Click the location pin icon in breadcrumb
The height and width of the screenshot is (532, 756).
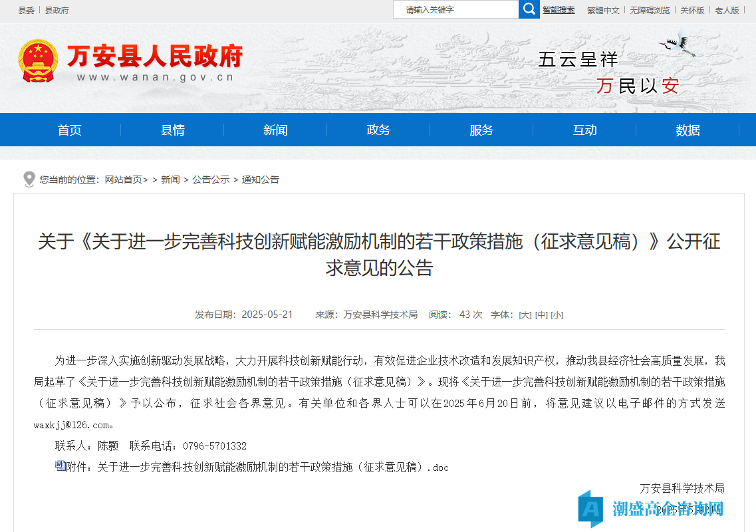coord(29,179)
